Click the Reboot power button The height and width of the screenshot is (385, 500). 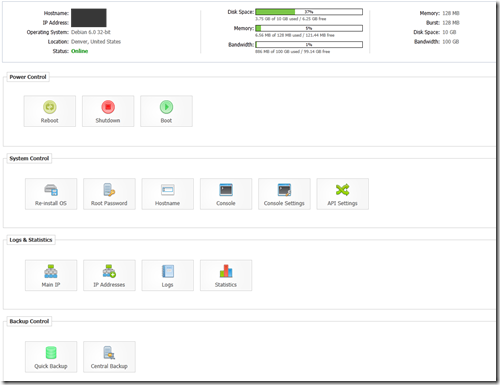click(x=50, y=111)
